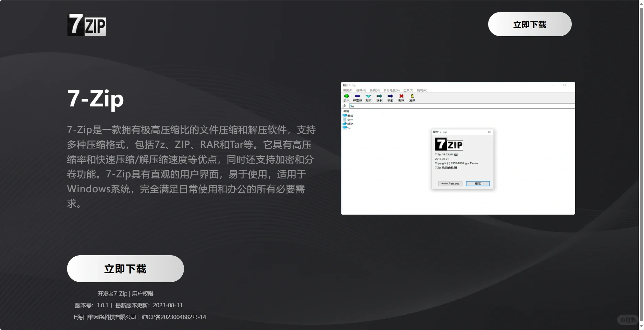The width and height of the screenshot is (644, 330).
Task: Select the 網路 item in the file list
Action: click(x=348, y=124)
